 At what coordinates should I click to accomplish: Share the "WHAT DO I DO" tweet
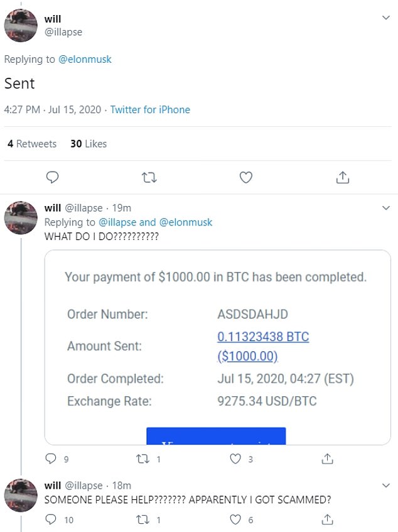coord(327,459)
